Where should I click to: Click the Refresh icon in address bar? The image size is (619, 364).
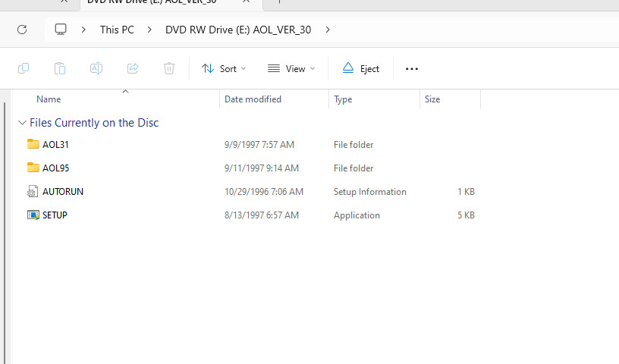(22, 30)
